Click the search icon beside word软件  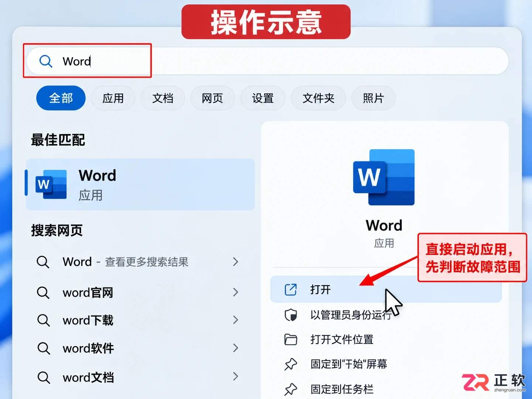(x=44, y=348)
